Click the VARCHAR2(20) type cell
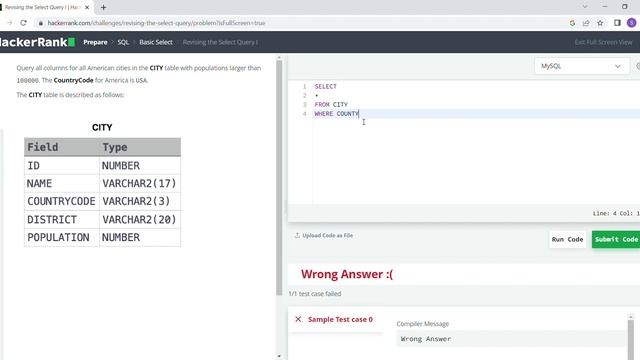 (x=140, y=220)
